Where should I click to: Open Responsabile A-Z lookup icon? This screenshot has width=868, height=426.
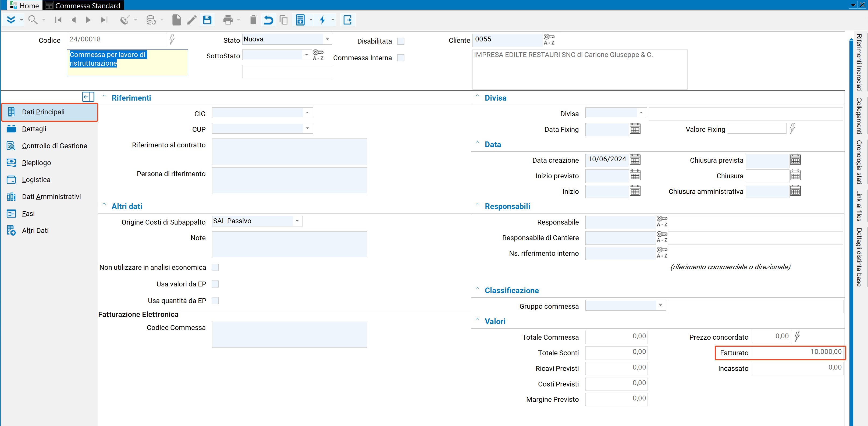click(662, 221)
